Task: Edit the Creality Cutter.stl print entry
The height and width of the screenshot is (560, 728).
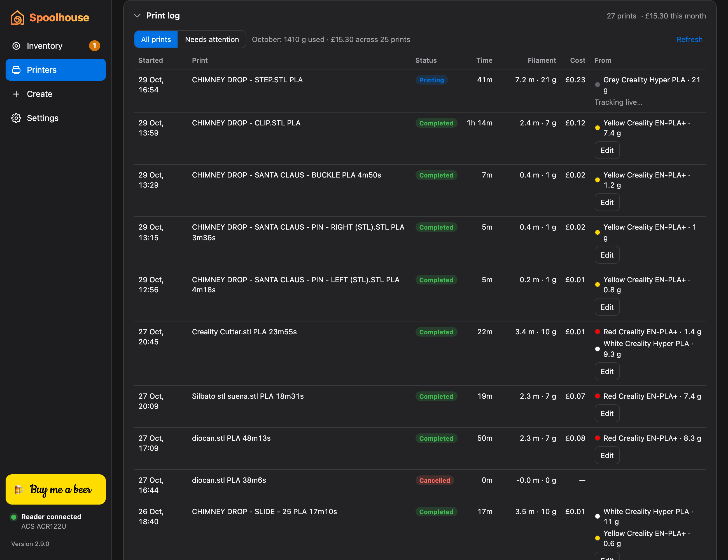Action: [x=607, y=371]
